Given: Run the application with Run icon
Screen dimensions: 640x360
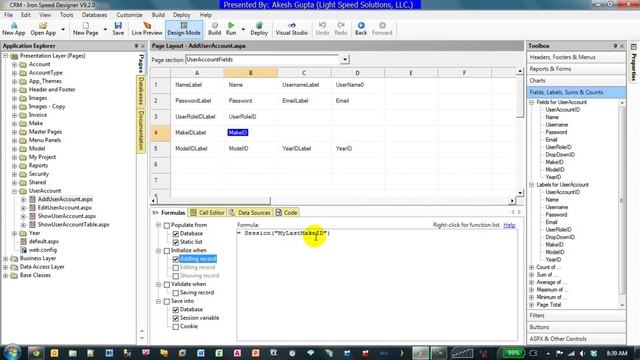Looking at the screenshot, I should 231,29.
